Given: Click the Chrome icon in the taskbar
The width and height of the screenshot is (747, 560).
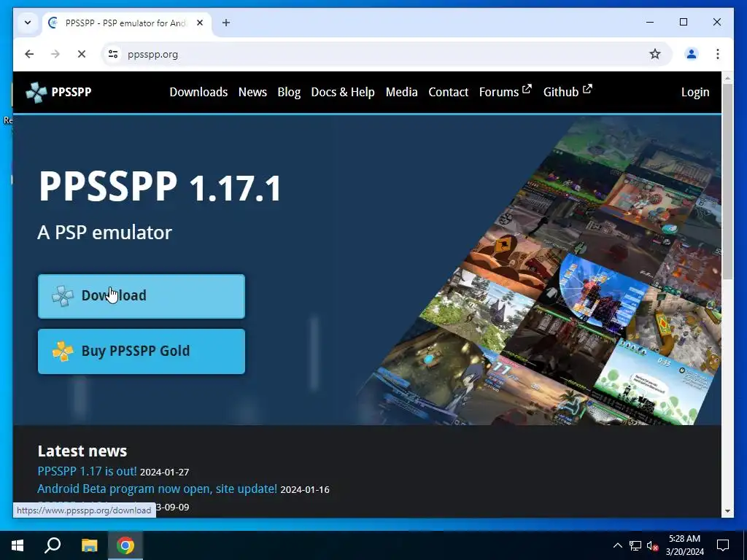Looking at the screenshot, I should click(x=125, y=545).
